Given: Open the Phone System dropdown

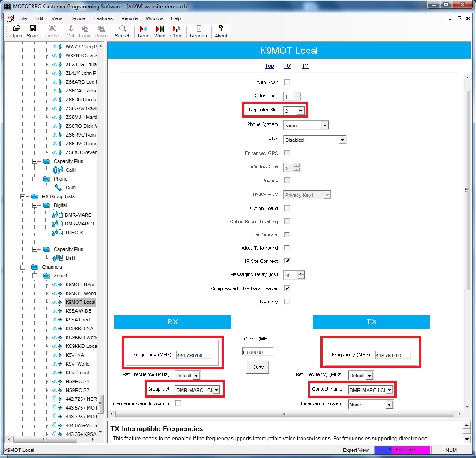Looking at the screenshot, I should (x=325, y=125).
